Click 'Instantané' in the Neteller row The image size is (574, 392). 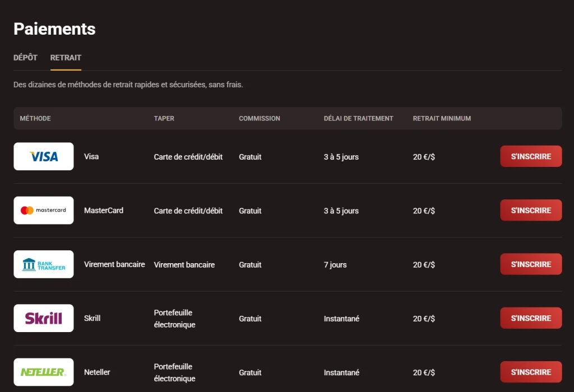pos(341,372)
